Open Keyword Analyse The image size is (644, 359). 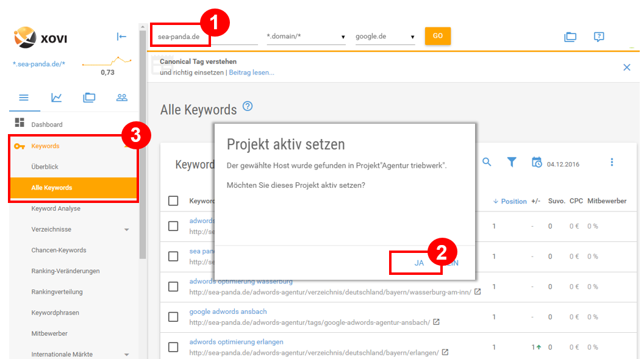click(56, 208)
